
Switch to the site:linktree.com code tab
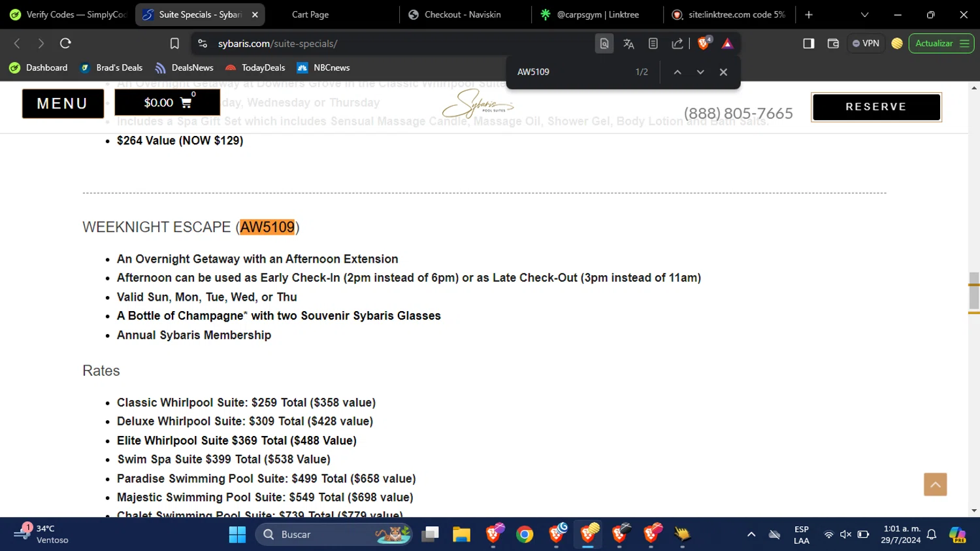728,14
